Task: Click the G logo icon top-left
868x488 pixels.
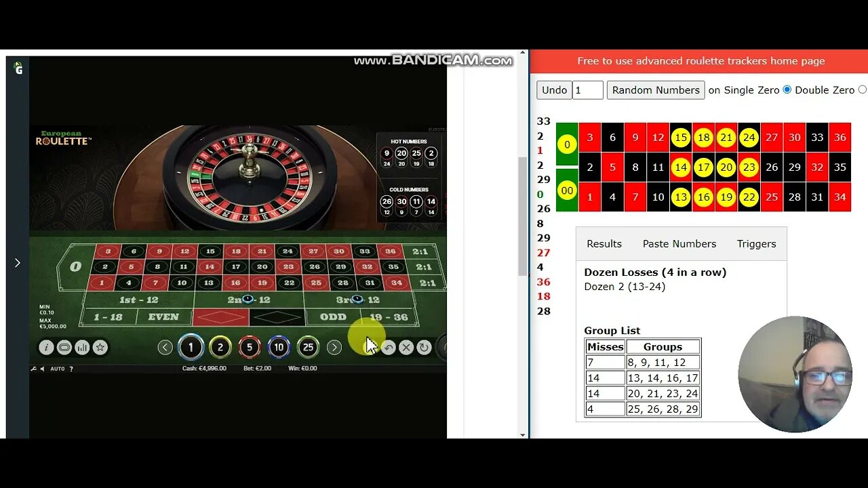Action: coord(18,67)
